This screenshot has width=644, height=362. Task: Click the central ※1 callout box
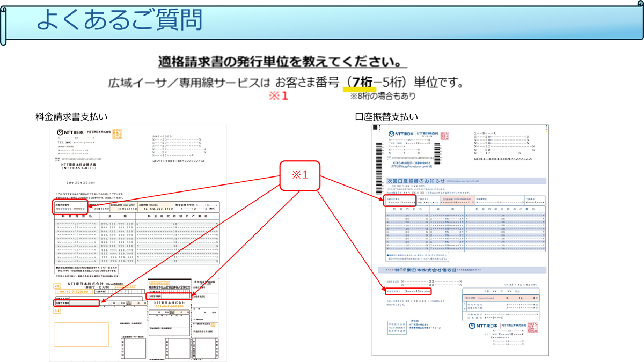[x=299, y=175]
